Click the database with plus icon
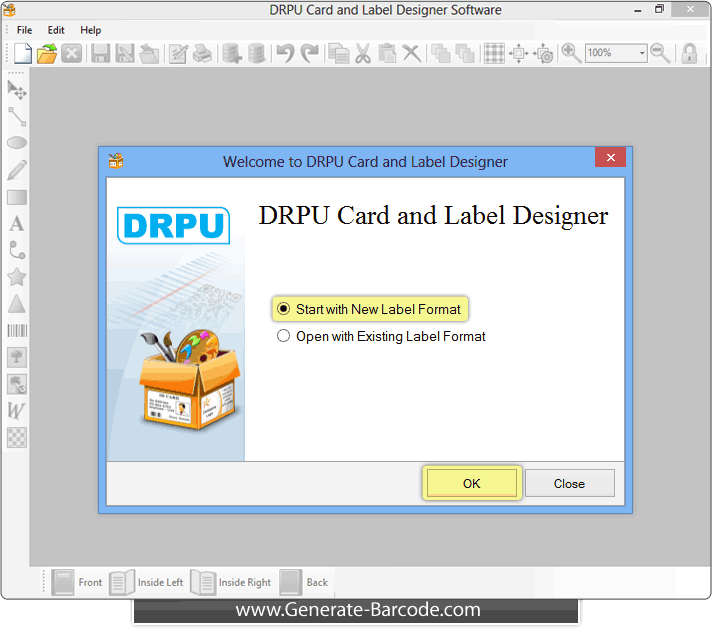The image size is (712, 629). (x=232, y=53)
